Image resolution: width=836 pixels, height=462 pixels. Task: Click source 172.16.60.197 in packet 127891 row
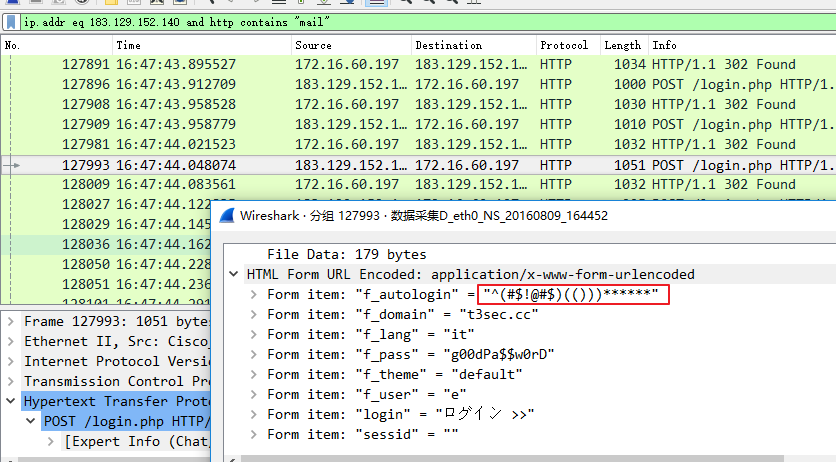click(347, 64)
